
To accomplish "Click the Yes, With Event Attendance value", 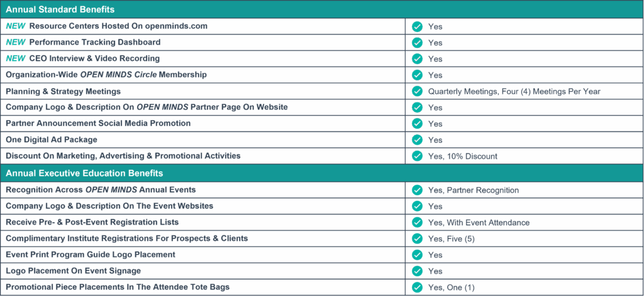I will pyautogui.click(x=479, y=223).
